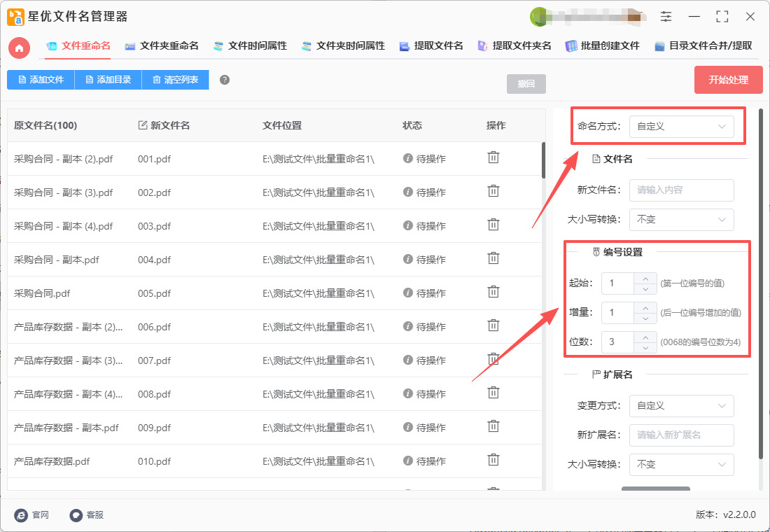This screenshot has height=532, width=770.
Task: Open the 变更方式 extension dropdown
Action: (681, 406)
